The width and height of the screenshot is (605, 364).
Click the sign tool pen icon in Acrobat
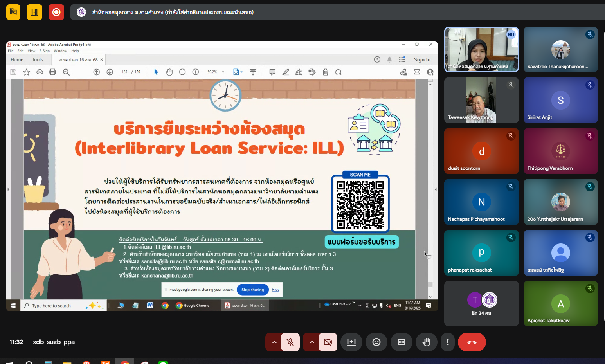[299, 72]
